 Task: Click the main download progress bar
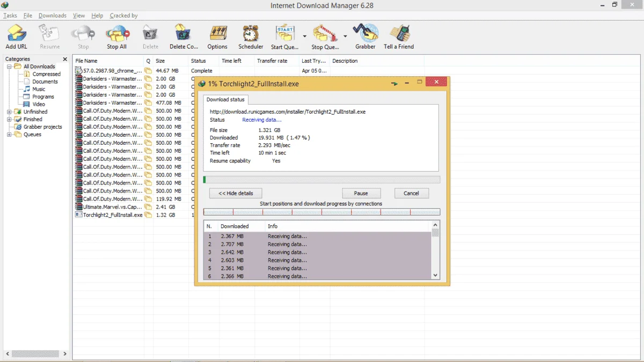tap(321, 180)
